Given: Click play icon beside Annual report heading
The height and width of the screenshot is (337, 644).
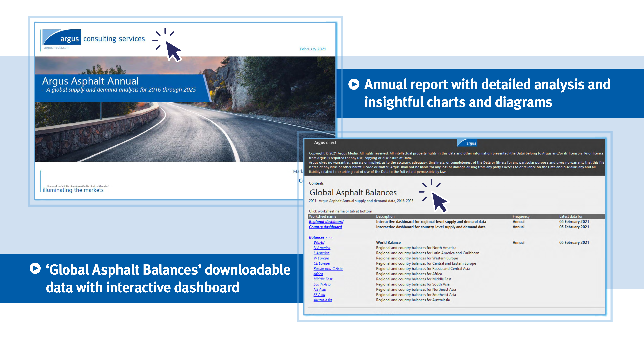Looking at the screenshot, I should 354,84.
